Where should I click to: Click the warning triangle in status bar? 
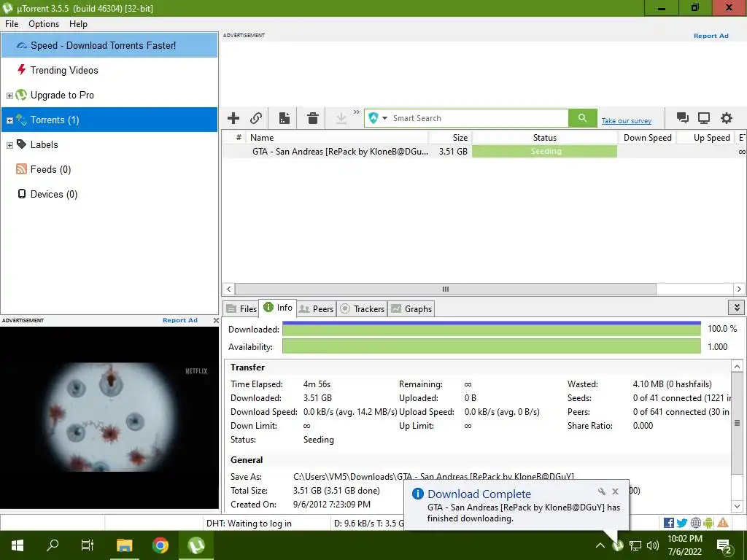[x=723, y=523]
